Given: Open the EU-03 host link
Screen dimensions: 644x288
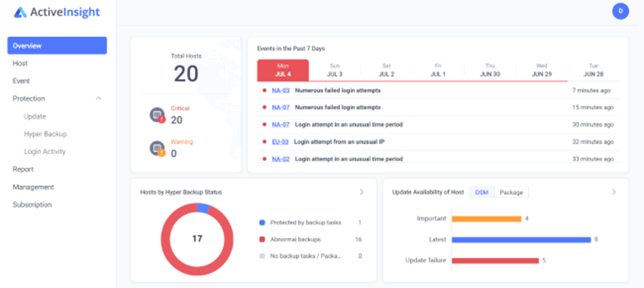Looking at the screenshot, I should coord(280,142).
